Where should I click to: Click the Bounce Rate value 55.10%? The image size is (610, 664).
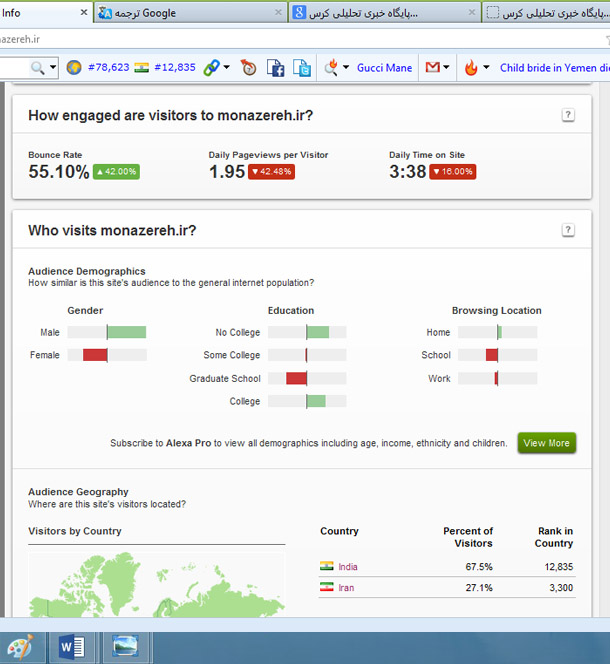coord(59,172)
